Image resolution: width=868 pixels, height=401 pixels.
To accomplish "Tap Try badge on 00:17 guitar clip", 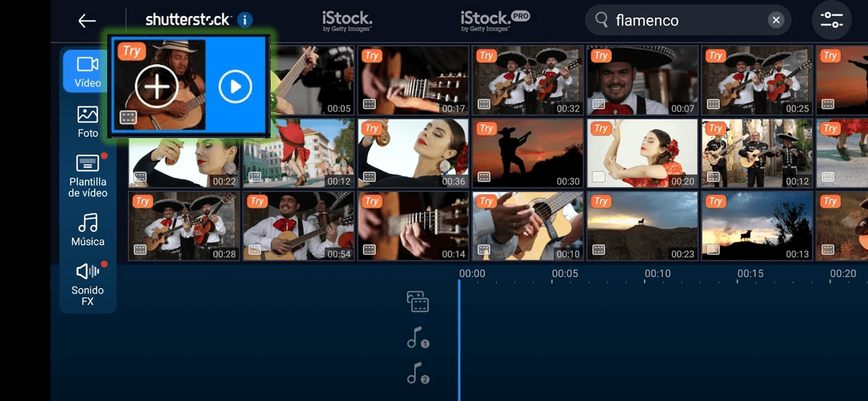I will click(372, 56).
